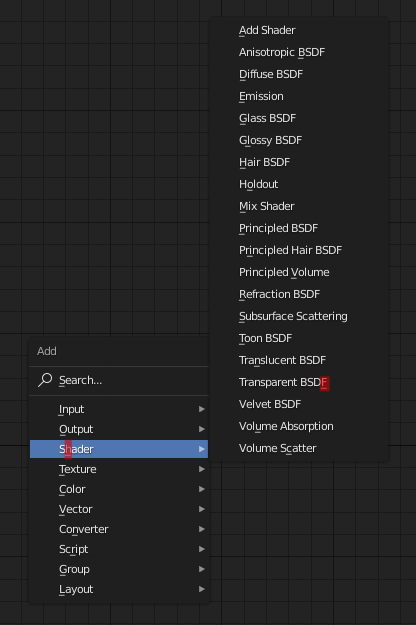Open the Color submenu
The height and width of the screenshot is (625, 416).
[x=119, y=489]
